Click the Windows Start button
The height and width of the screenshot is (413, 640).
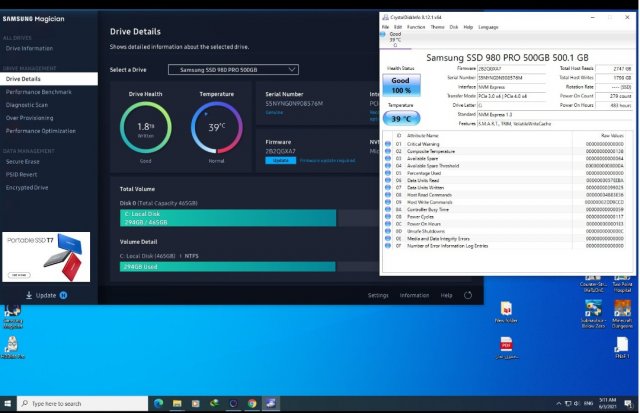(x=9, y=403)
